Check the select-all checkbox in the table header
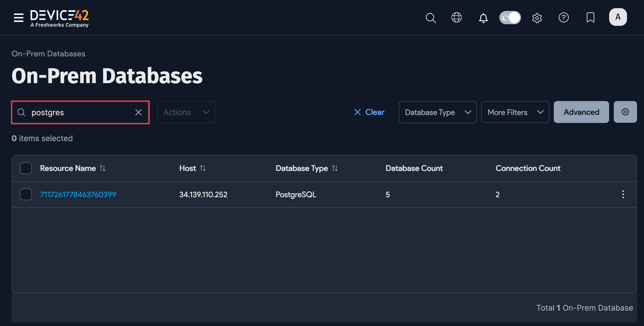The height and width of the screenshot is (326, 644). 26,168
